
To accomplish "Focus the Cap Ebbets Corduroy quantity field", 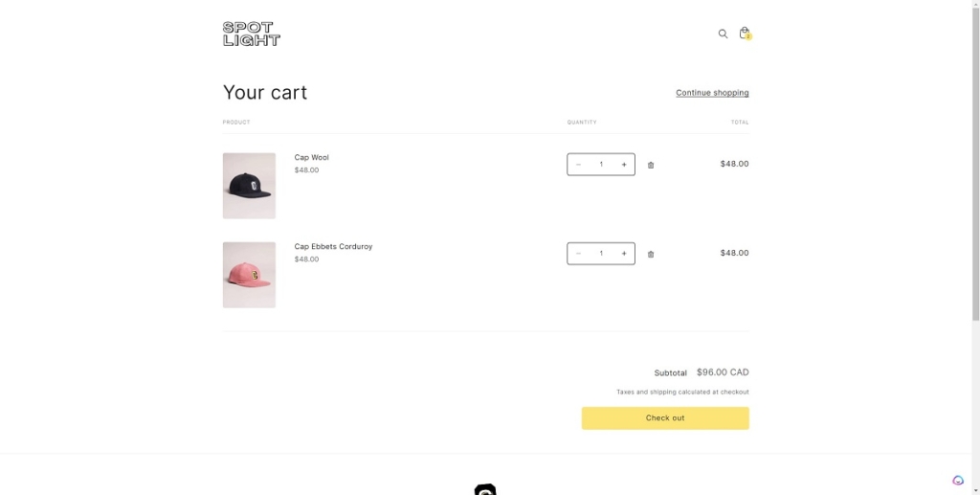I will click(601, 254).
